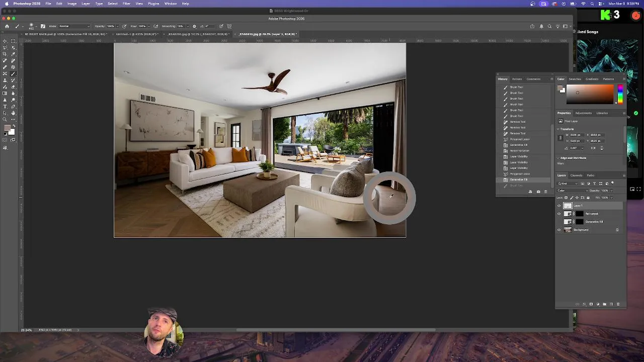
Task: Toggle visibility of the flat carpet layer
Action: [559, 214]
